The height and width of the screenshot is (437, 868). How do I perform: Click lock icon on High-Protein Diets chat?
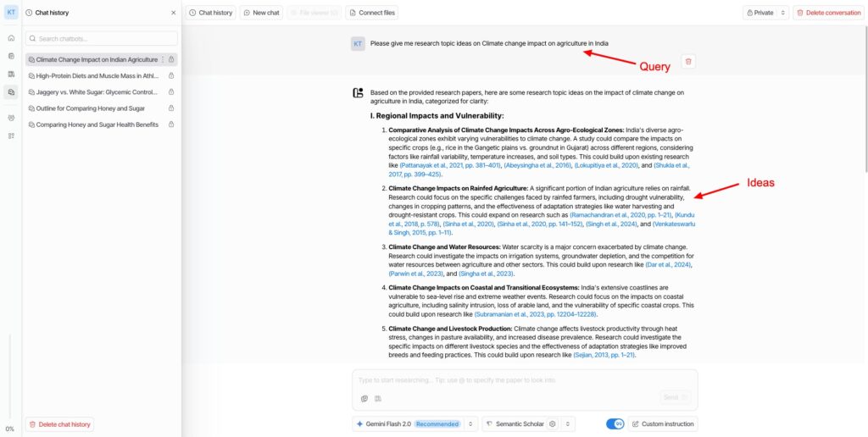click(x=171, y=75)
